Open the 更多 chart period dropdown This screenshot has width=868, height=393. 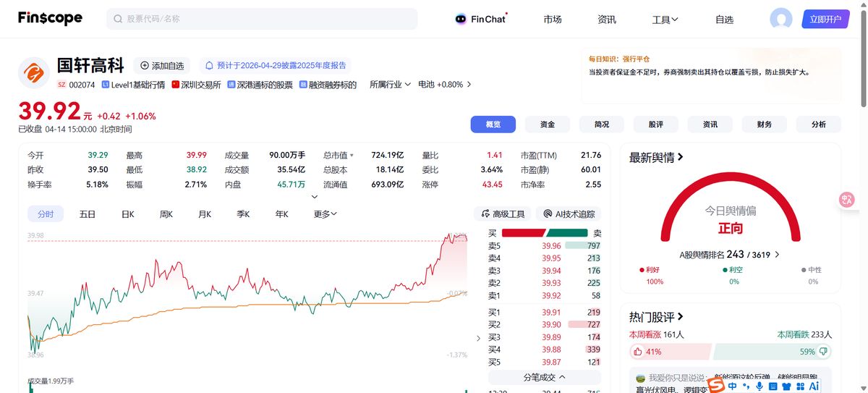[325, 214]
